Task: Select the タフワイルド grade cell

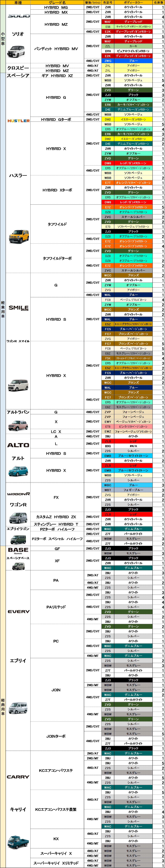Action: coord(57,224)
